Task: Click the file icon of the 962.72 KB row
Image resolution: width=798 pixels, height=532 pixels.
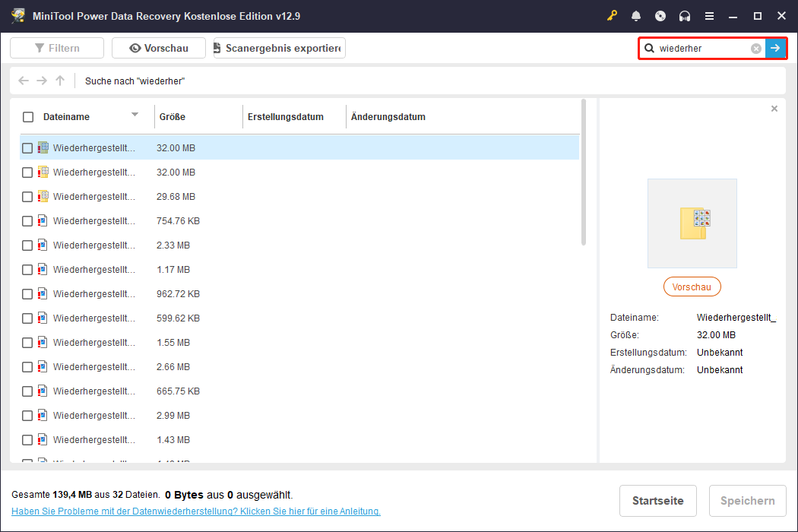Action: 43,294
